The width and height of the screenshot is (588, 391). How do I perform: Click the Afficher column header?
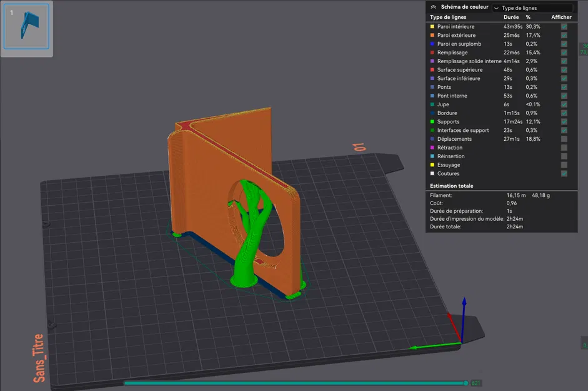pos(561,18)
